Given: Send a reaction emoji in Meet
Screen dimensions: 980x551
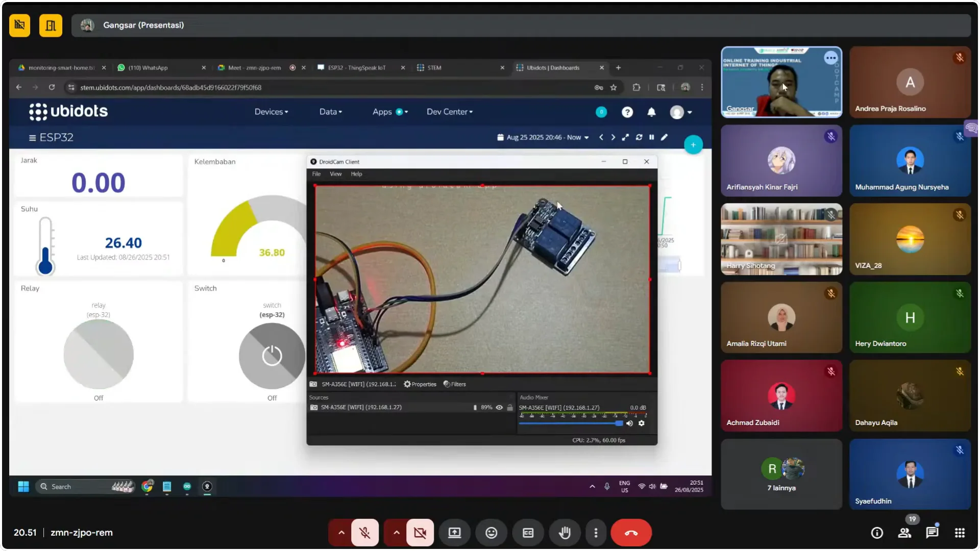Looking at the screenshot, I should coord(491,533).
